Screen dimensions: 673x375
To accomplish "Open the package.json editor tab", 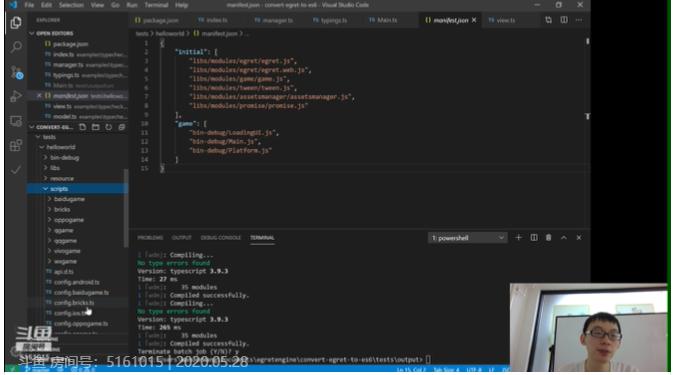I will click(x=157, y=20).
